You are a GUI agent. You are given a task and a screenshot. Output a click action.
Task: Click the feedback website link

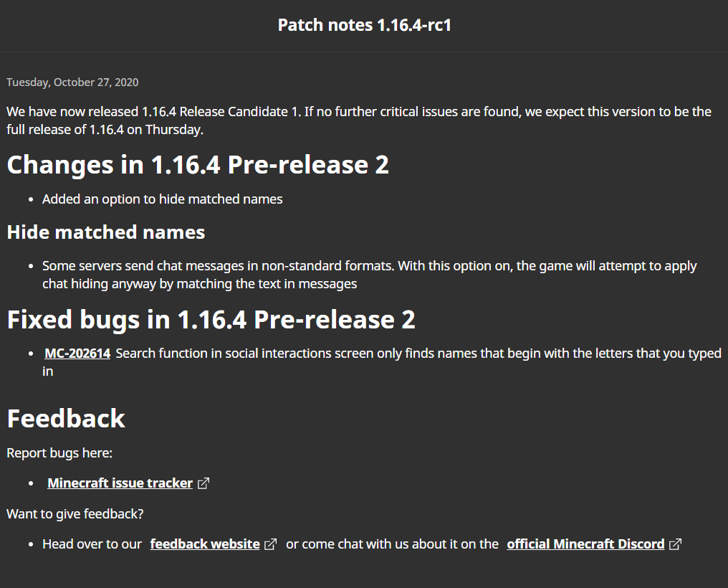[x=205, y=544]
